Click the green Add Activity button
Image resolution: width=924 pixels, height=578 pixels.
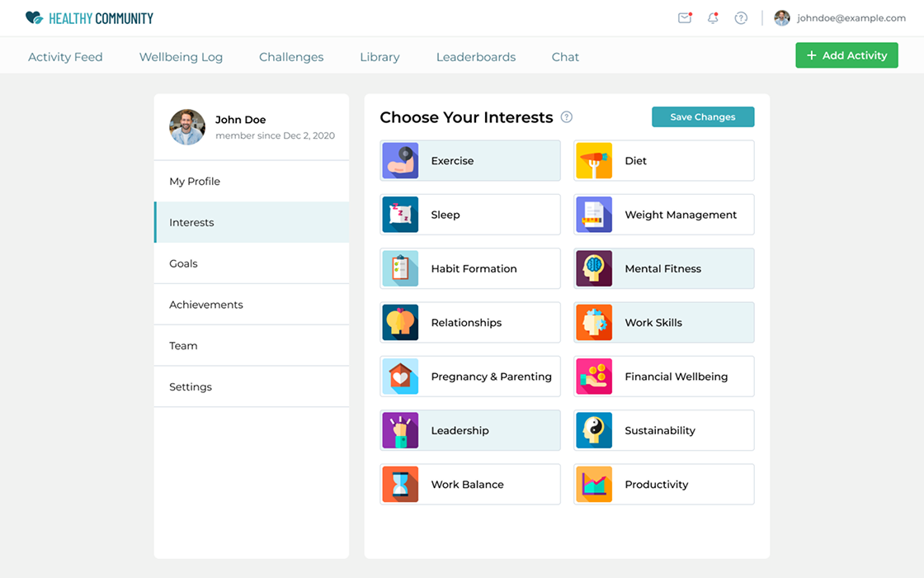click(846, 55)
